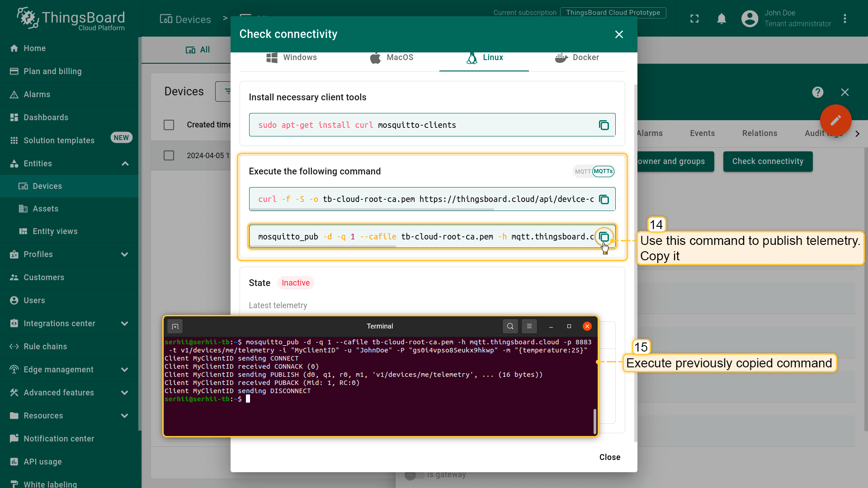868x488 pixels.
Task: Copy the curl certificate download command
Action: click(604, 199)
